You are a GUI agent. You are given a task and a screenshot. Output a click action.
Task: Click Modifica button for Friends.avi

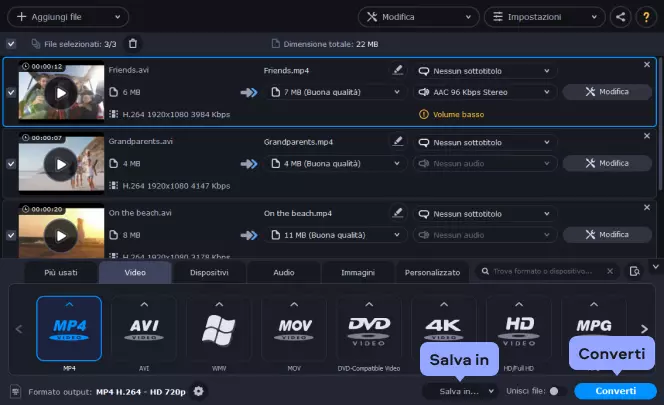point(607,92)
